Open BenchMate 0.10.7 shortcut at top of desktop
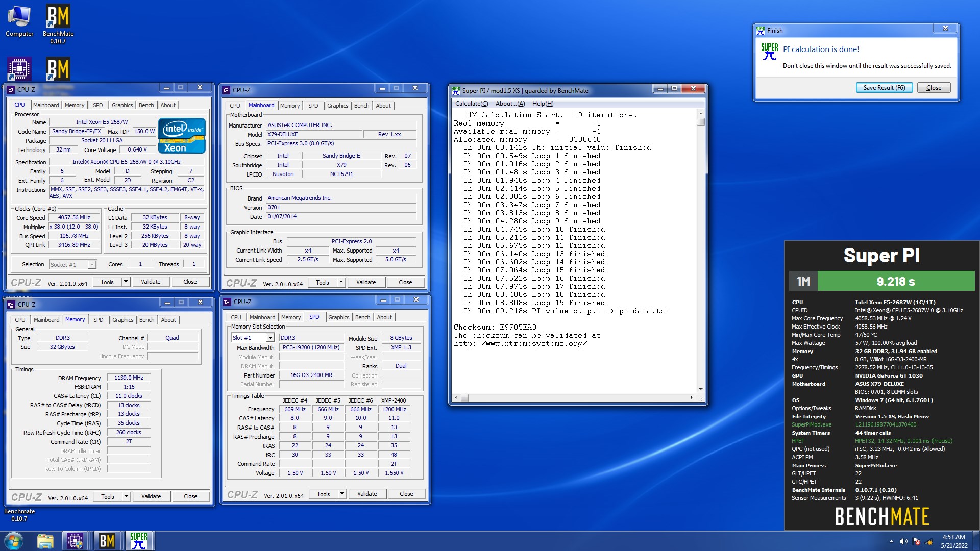980x551 pixels. (58, 23)
